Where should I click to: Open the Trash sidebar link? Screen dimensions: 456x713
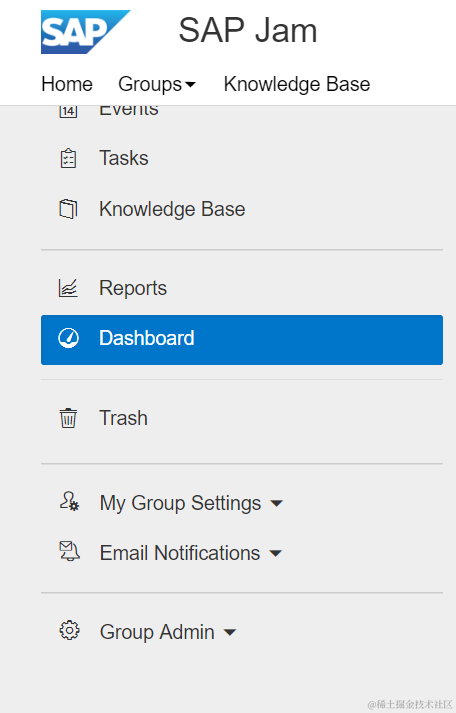tap(124, 418)
